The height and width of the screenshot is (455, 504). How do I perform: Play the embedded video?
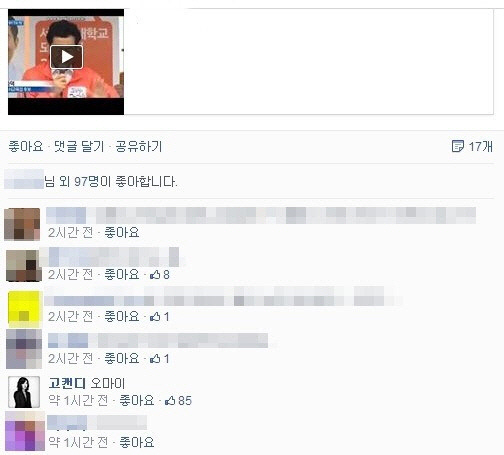click(66, 57)
